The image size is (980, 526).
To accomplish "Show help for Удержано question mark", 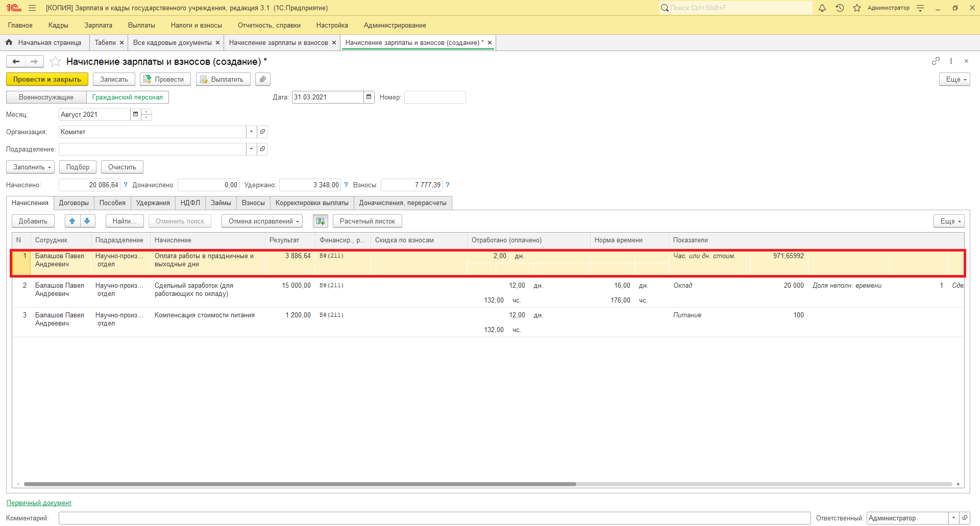I will [x=346, y=185].
